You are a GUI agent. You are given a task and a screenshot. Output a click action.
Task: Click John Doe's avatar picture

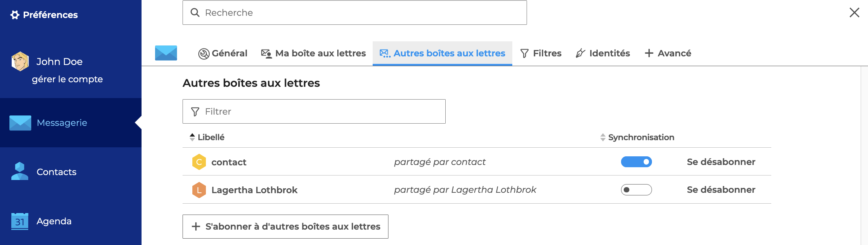[x=20, y=61]
